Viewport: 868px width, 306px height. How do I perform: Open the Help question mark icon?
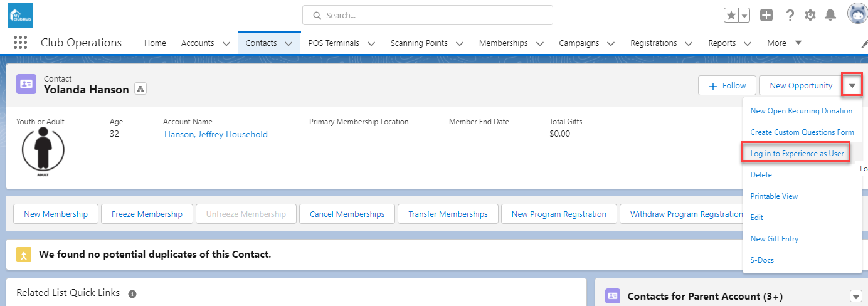(790, 15)
